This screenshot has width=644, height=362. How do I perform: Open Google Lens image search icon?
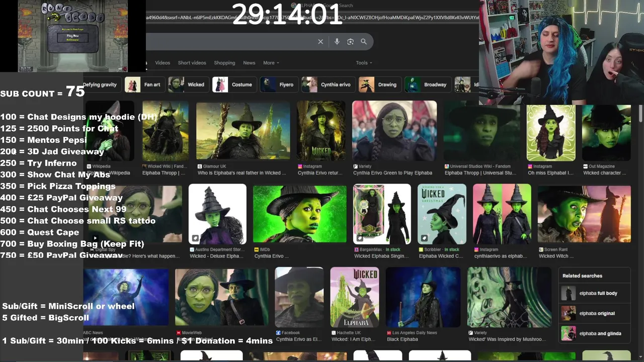[x=351, y=42]
